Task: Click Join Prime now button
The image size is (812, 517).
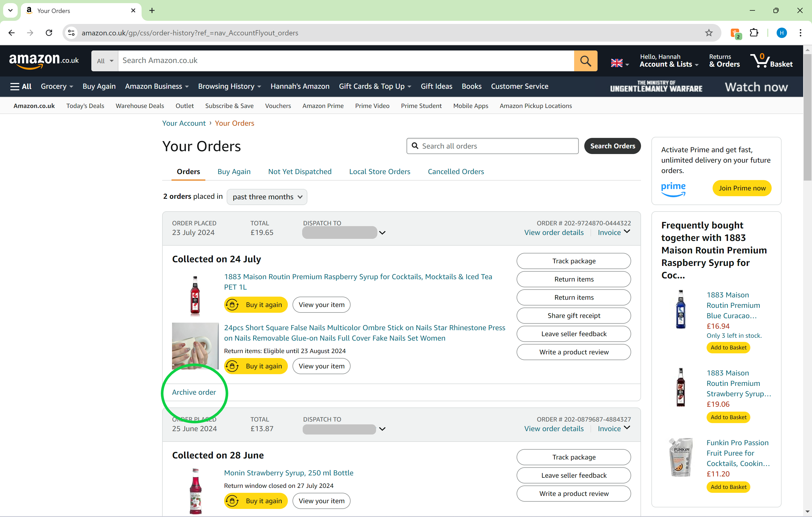Action: 742,188
